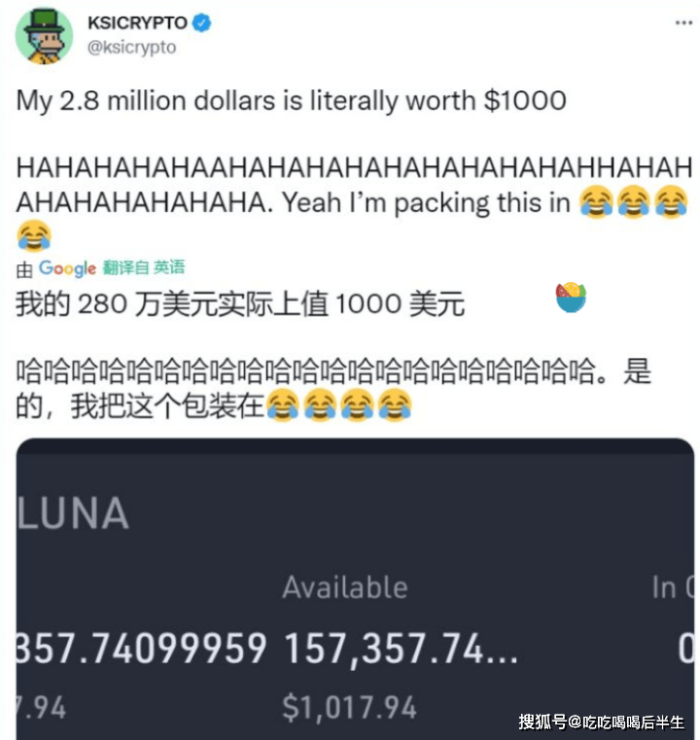Click the green 翻译自 英语 translation label
Screen dimensions: 700x740
point(144,267)
